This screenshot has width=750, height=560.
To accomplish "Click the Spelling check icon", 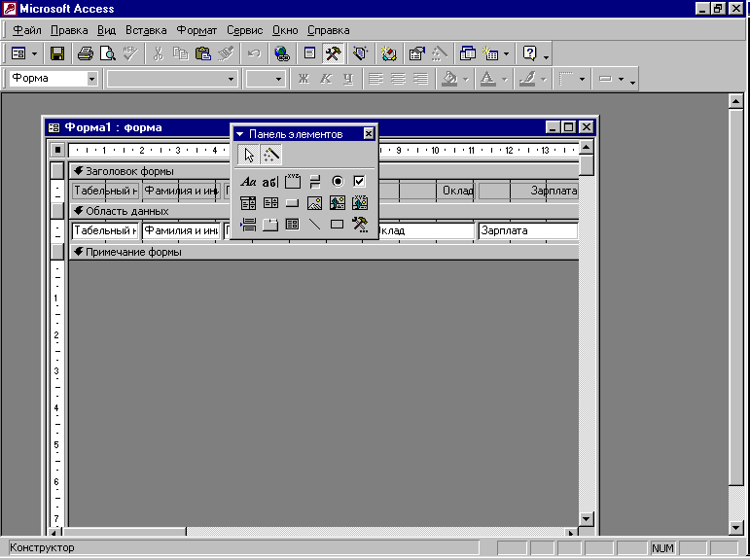I will tap(130, 53).
